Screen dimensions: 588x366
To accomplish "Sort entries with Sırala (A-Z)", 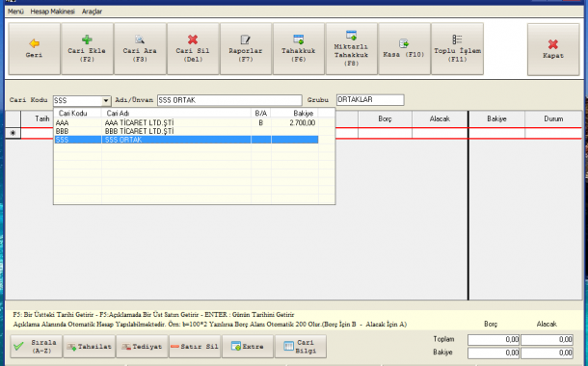I will [36, 347].
